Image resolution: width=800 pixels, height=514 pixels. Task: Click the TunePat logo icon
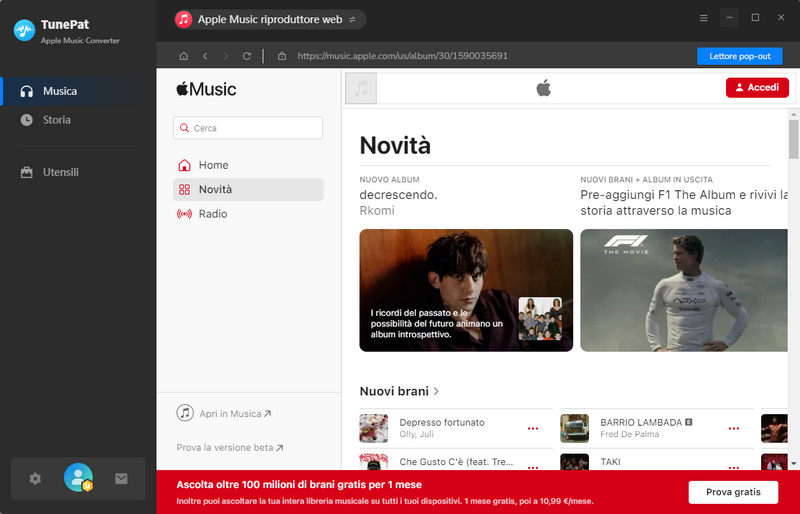tap(24, 30)
